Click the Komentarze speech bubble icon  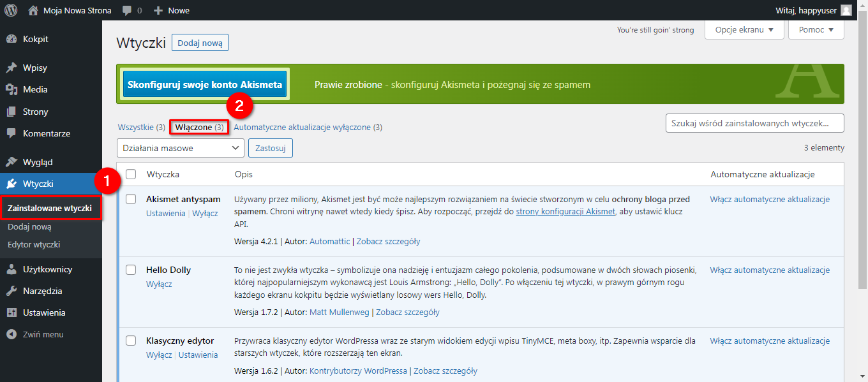(x=11, y=133)
